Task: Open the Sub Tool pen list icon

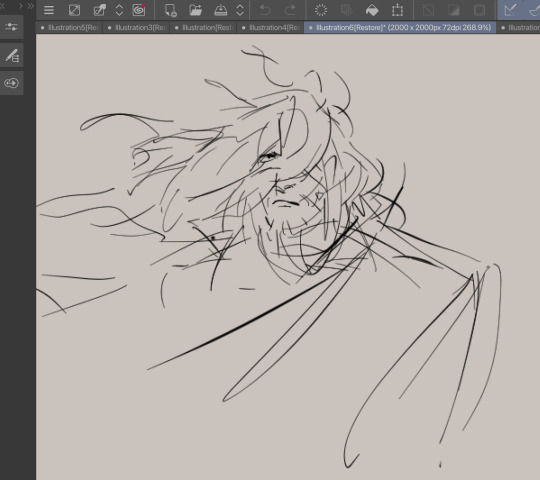Action: 11,55
